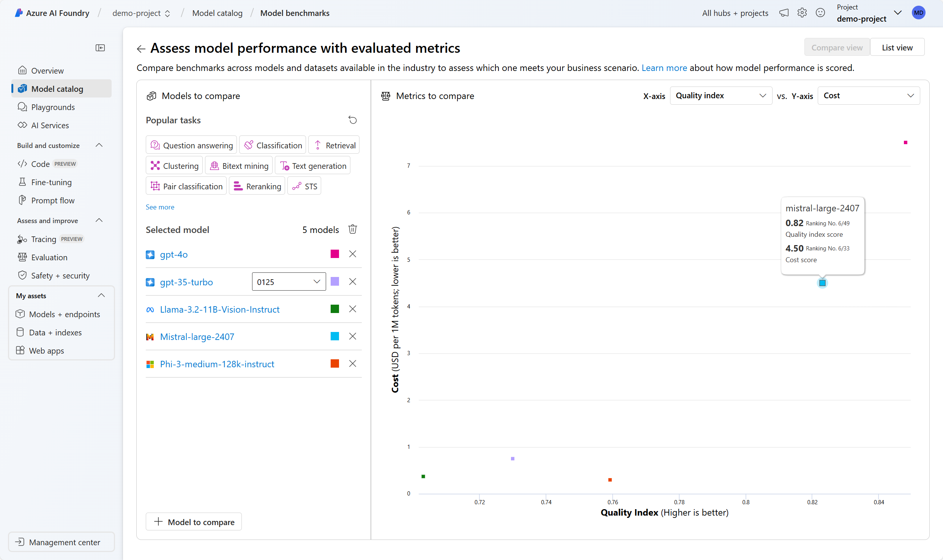943x560 pixels.
Task: Click Phi-3-medium orange color swatch
Action: click(335, 363)
